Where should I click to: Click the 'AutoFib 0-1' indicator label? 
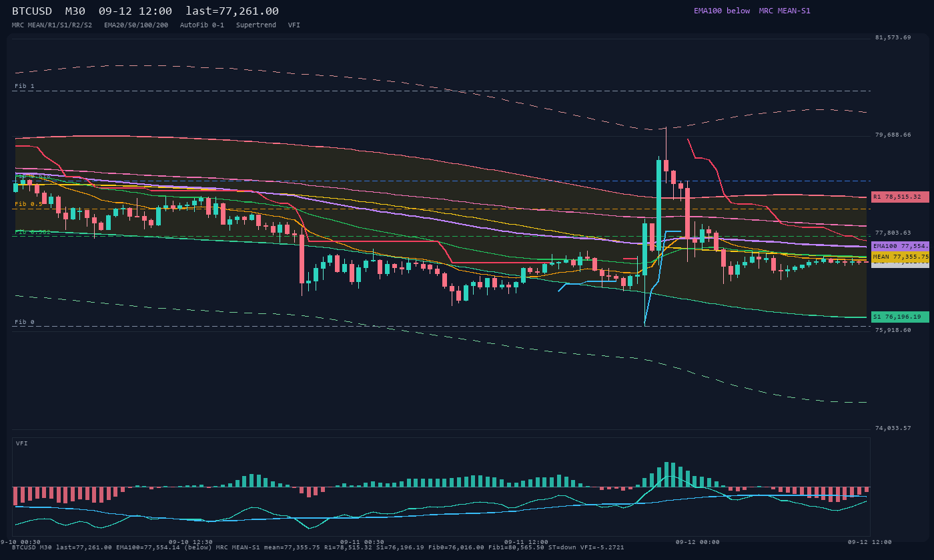pos(202,25)
